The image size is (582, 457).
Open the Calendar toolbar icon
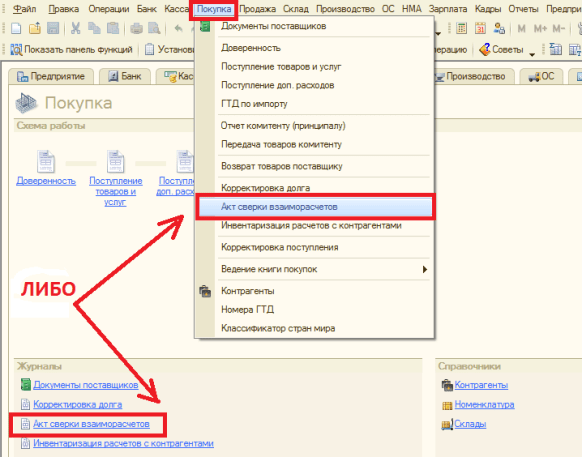[480, 28]
